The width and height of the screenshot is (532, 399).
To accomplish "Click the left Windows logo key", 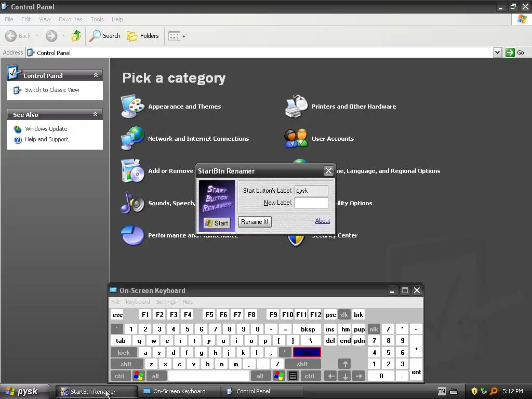I will pyautogui.click(x=138, y=376).
